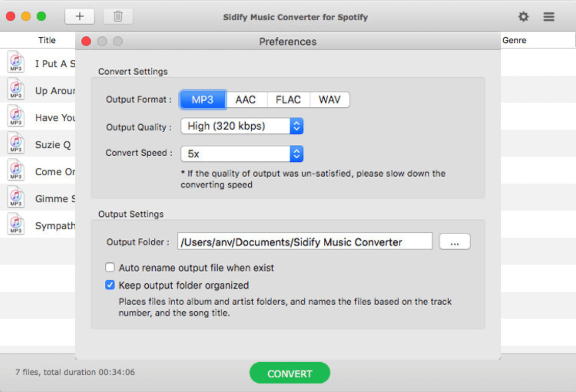576x392 pixels.
Task: Click the trash delete icon
Action: pyautogui.click(x=118, y=16)
